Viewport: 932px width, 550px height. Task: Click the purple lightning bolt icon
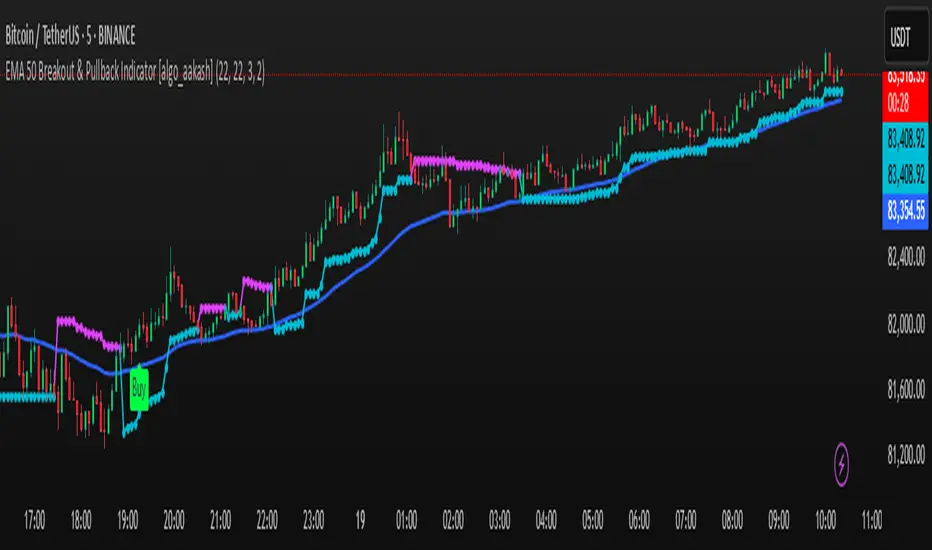click(x=841, y=464)
